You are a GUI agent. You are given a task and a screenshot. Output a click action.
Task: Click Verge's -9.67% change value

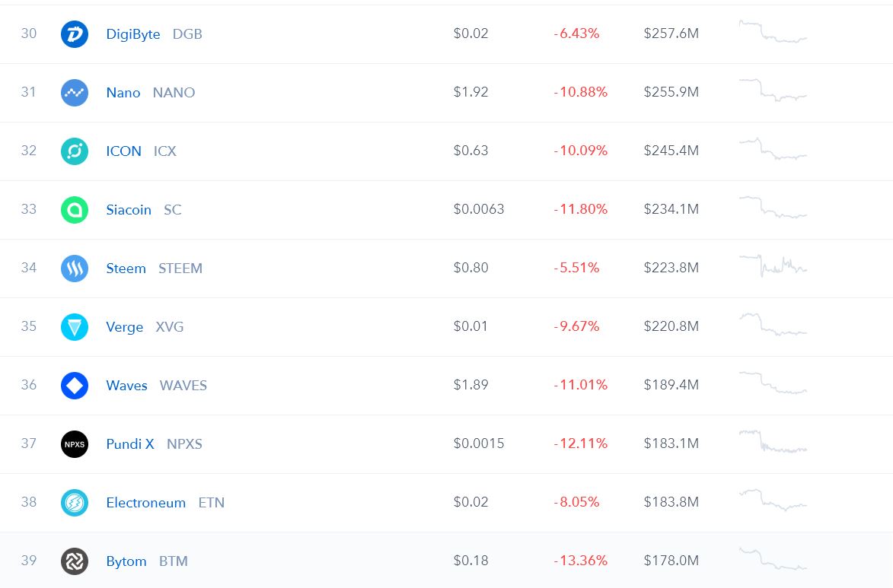(x=576, y=326)
